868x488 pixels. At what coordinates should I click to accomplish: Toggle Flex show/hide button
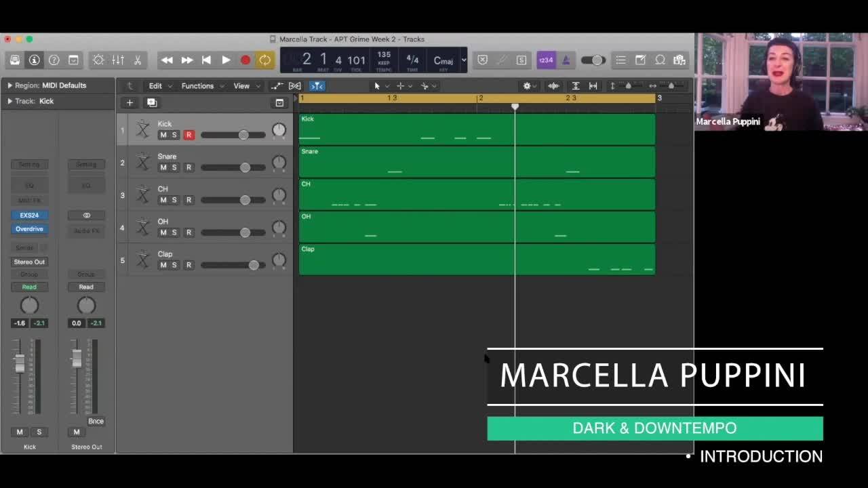coord(295,86)
